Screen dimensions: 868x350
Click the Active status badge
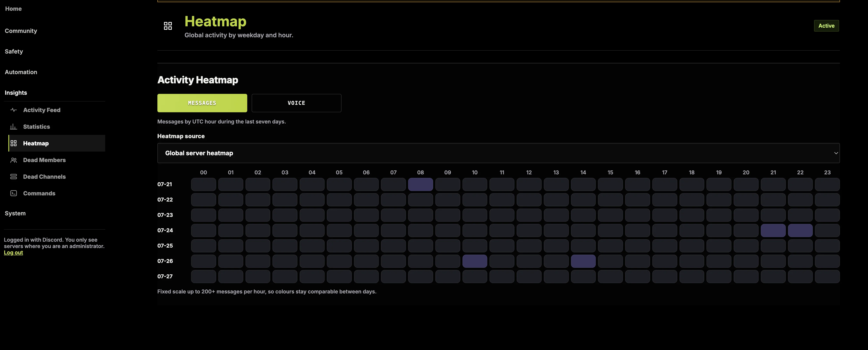pos(826,26)
